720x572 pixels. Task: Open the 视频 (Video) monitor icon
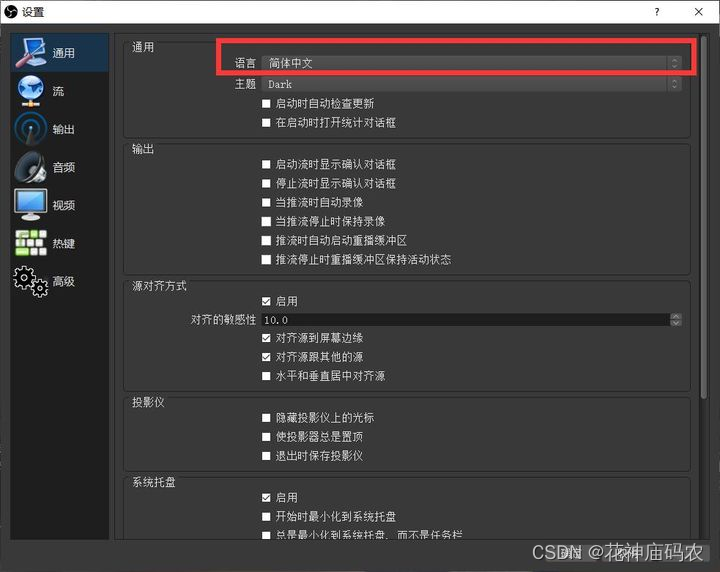(30, 205)
